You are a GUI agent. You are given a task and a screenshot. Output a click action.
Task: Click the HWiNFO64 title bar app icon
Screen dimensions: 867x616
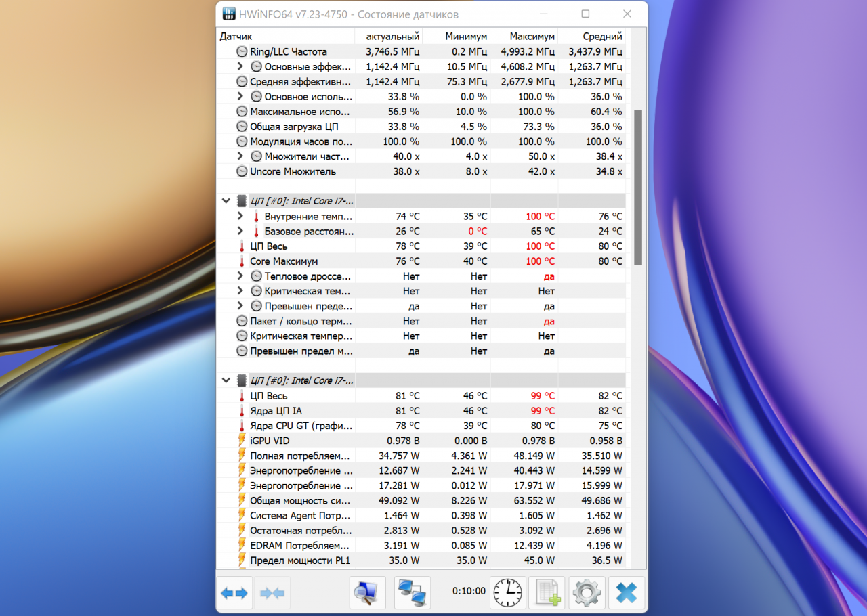click(x=230, y=14)
